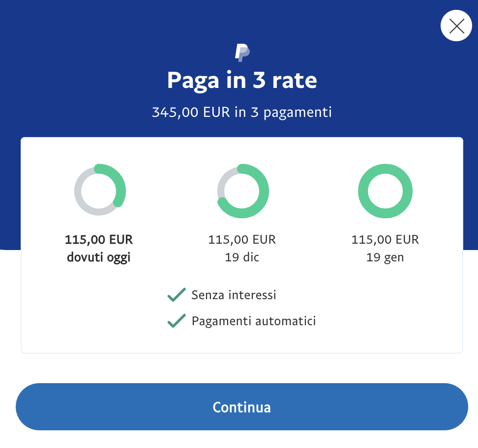Image resolution: width=478 pixels, height=448 pixels.
Task: Click the fully green third payment ring
Action: click(385, 170)
